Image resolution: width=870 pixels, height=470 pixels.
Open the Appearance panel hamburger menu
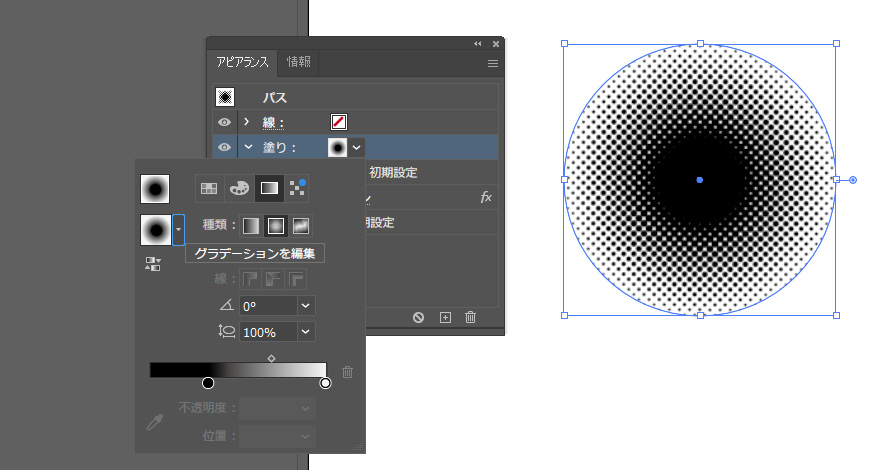pyautogui.click(x=492, y=63)
